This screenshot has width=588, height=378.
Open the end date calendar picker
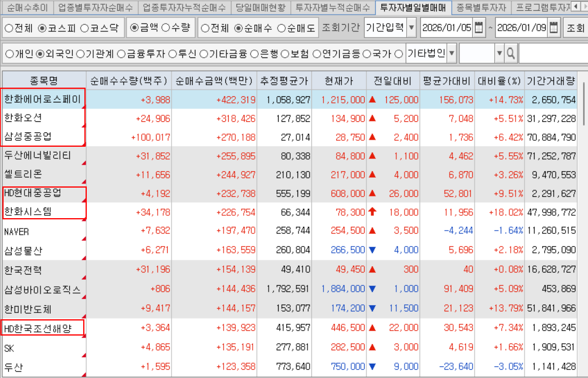point(554,28)
